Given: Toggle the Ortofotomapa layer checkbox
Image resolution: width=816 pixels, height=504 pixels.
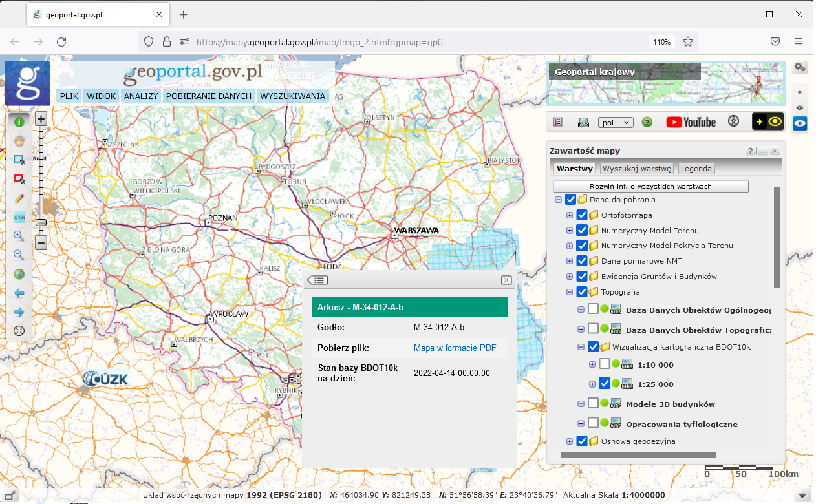Looking at the screenshot, I should pos(581,215).
